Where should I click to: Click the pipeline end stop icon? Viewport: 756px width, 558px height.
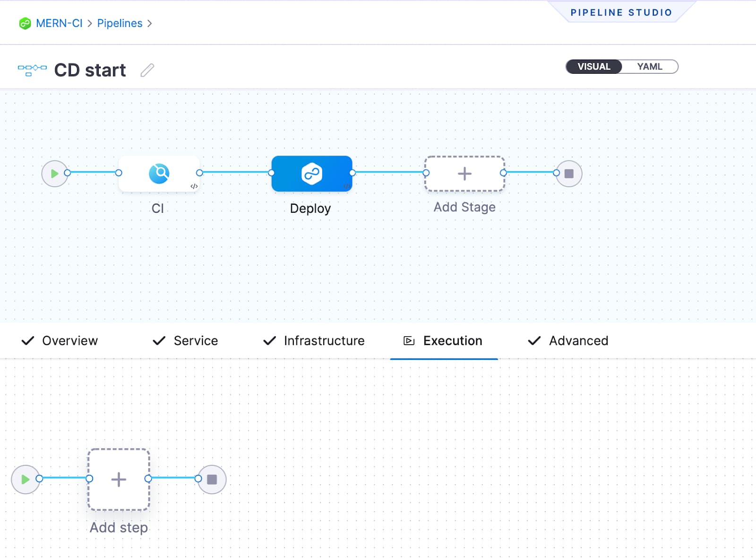point(568,173)
